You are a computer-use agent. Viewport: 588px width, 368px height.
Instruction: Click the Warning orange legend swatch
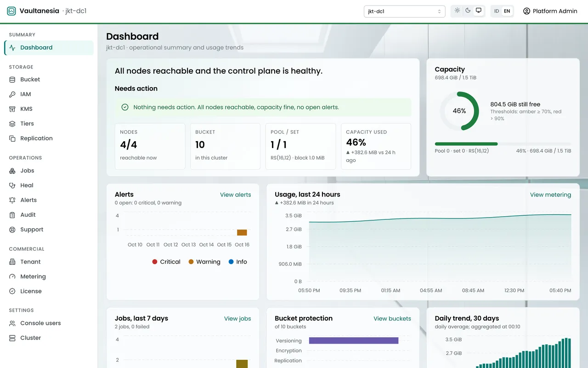(191, 262)
